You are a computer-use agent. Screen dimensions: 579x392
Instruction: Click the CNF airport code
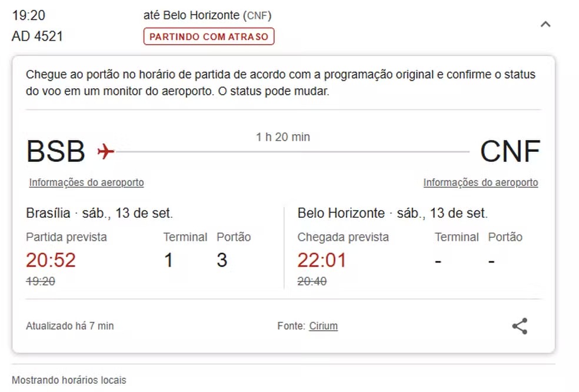coord(510,152)
